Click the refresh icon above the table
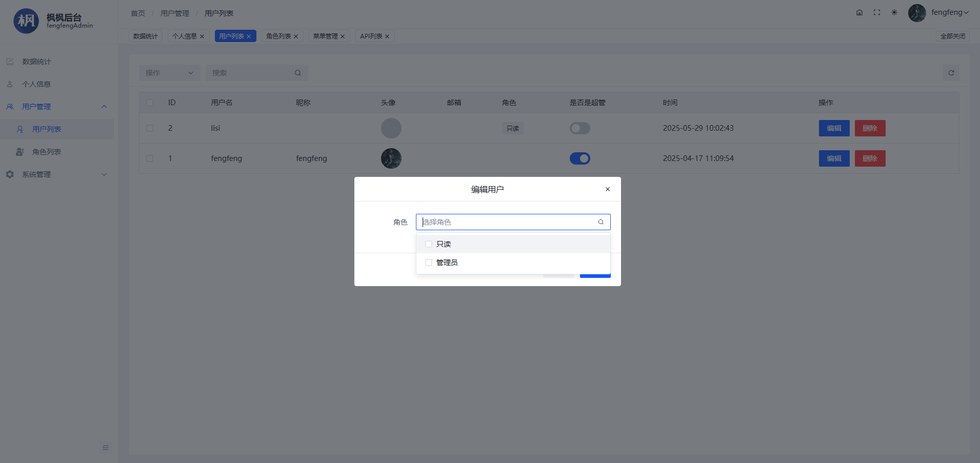The width and height of the screenshot is (980, 463). click(x=951, y=73)
